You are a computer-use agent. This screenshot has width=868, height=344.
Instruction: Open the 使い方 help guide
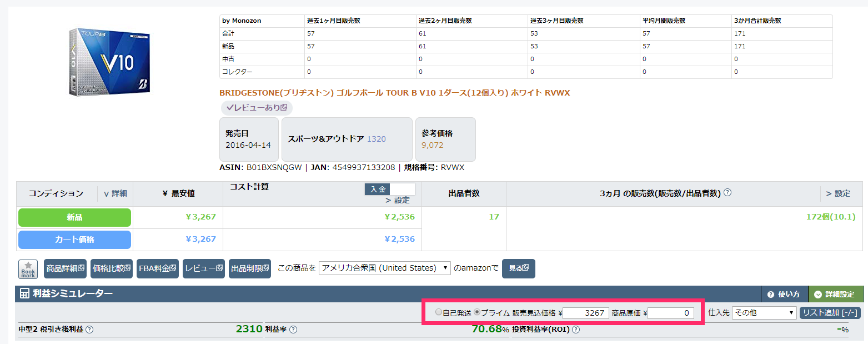pos(784,294)
